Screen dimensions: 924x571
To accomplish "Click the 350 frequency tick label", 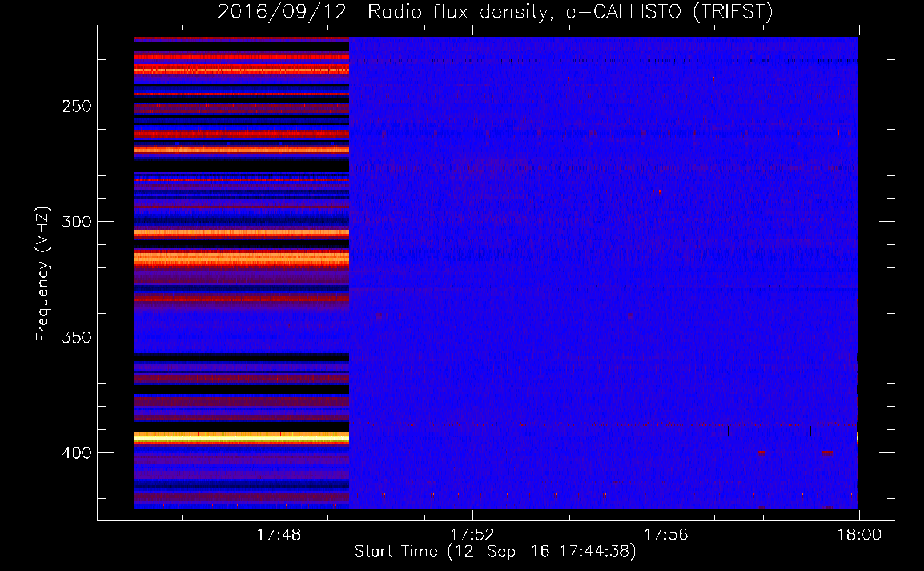I will 77,337.
